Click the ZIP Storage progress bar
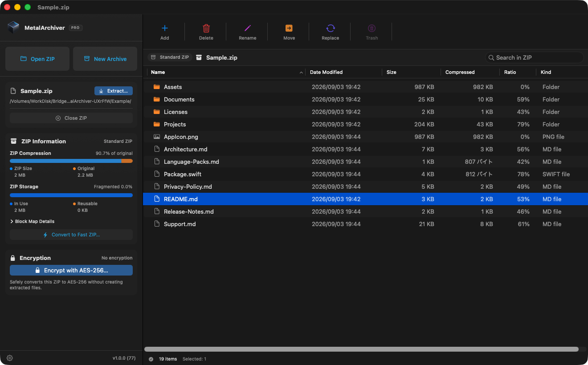This screenshot has width=588, height=365. click(71, 195)
